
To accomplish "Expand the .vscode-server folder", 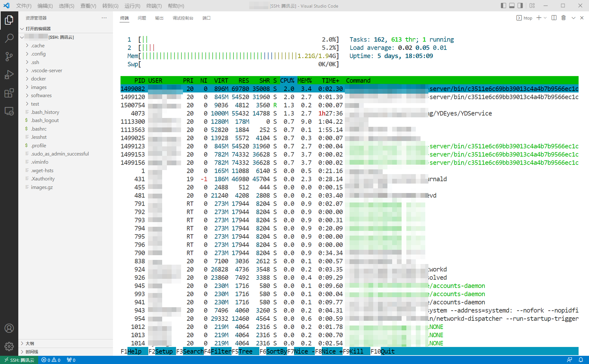I will (x=66, y=70).
